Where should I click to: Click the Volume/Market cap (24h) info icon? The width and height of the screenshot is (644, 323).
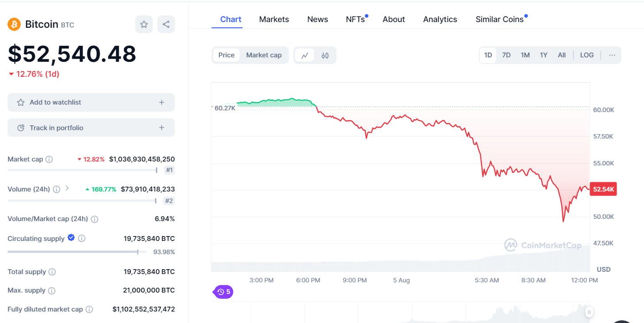[x=95, y=219]
